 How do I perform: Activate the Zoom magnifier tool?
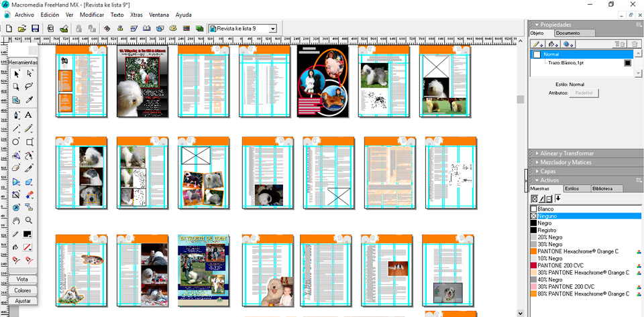coord(29,220)
